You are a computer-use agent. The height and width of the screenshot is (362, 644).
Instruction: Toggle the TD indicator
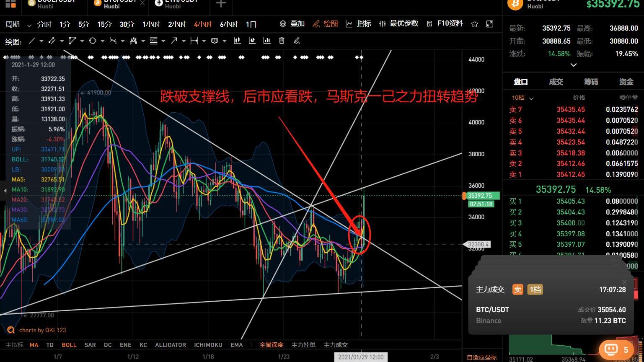(x=50, y=345)
